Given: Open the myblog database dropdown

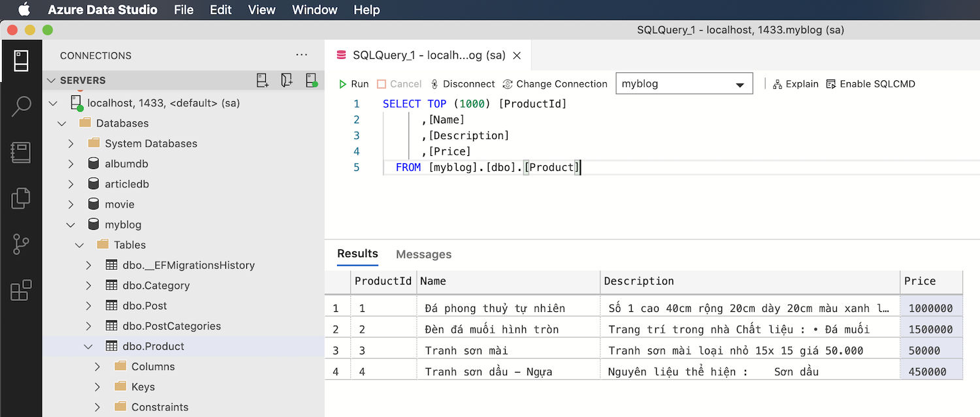Looking at the screenshot, I should point(684,84).
